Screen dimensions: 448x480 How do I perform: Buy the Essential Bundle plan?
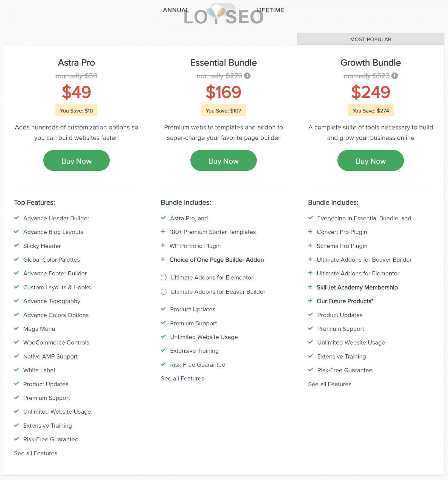coord(224,160)
